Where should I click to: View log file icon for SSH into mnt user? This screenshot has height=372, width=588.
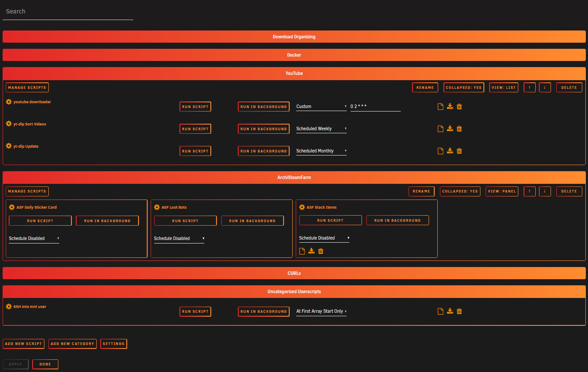pos(440,311)
